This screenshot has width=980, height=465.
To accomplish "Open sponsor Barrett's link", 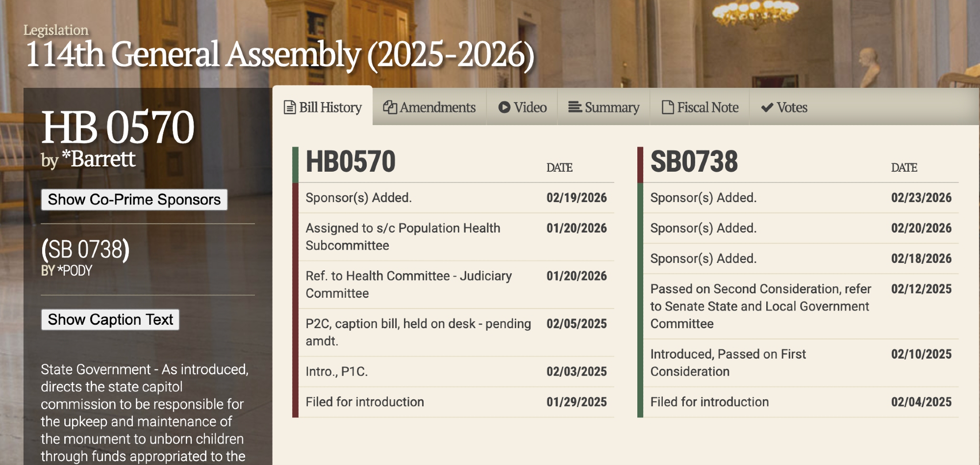I will pos(103,159).
